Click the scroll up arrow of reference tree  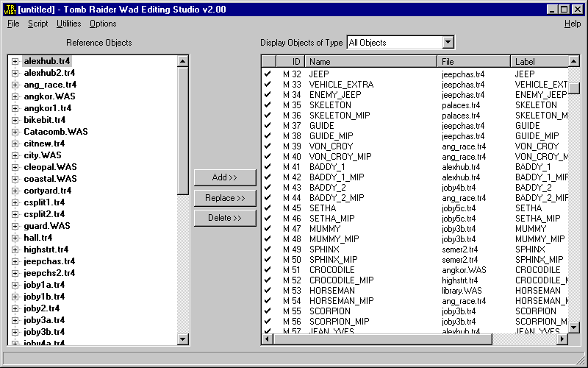(182, 61)
